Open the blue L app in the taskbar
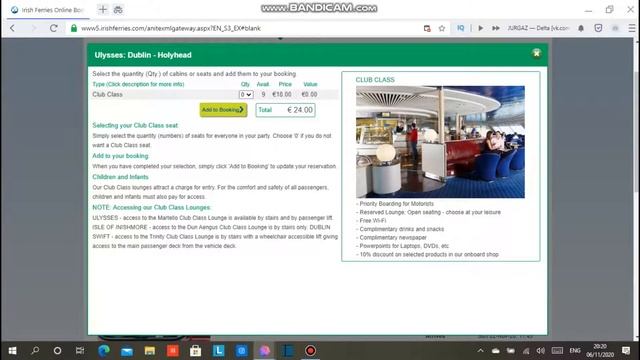The image size is (640, 360). pos(218,351)
